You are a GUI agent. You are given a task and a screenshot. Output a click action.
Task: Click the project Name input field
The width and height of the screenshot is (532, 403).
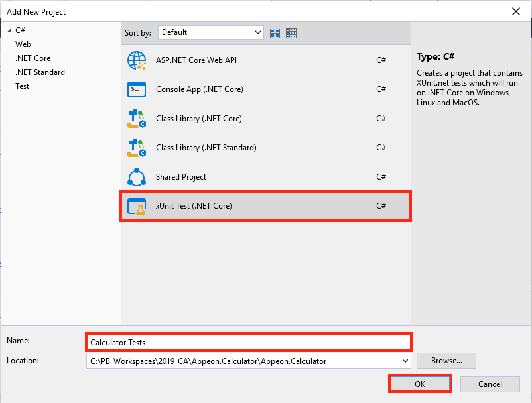click(249, 342)
